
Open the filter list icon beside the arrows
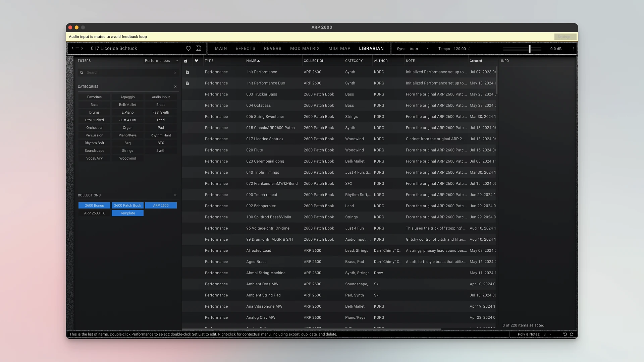(x=77, y=48)
